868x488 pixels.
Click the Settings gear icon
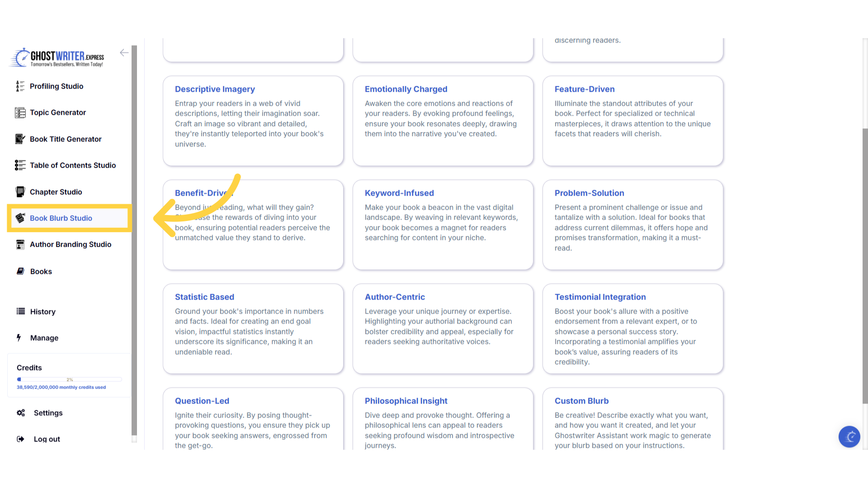tap(21, 413)
